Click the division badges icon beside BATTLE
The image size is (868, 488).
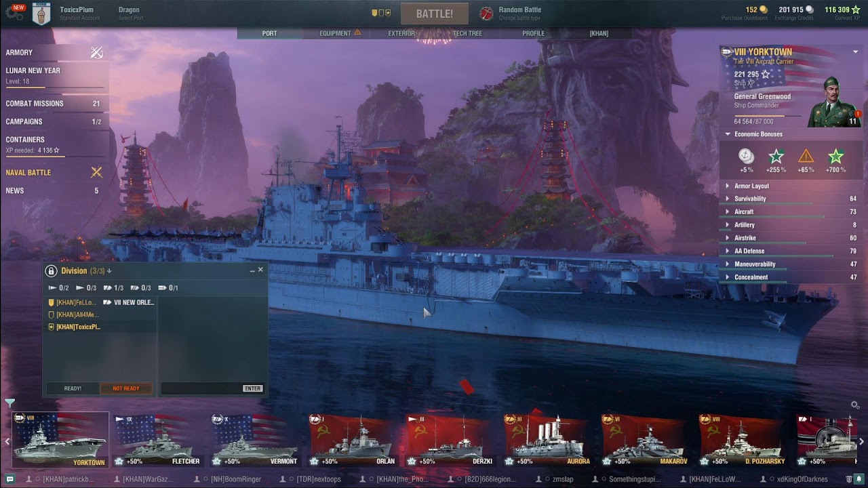(381, 13)
